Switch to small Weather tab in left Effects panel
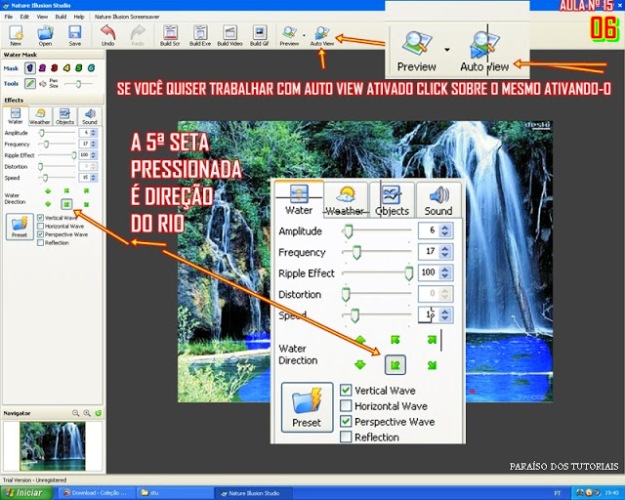Image resolution: width=625 pixels, height=500 pixels. tap(40, 116)
